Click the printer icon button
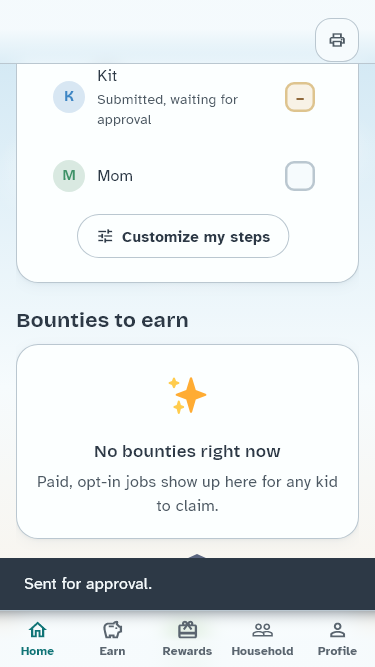This screenshot has width=375, height=667. click(337, 40)
